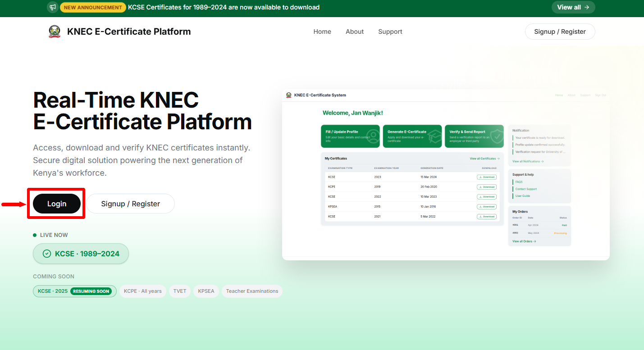The height and width of the screenshot is (350, 644).
Task: Open the KCSE Certificates 1989–2024 announcement text
Action: point(224,7)
